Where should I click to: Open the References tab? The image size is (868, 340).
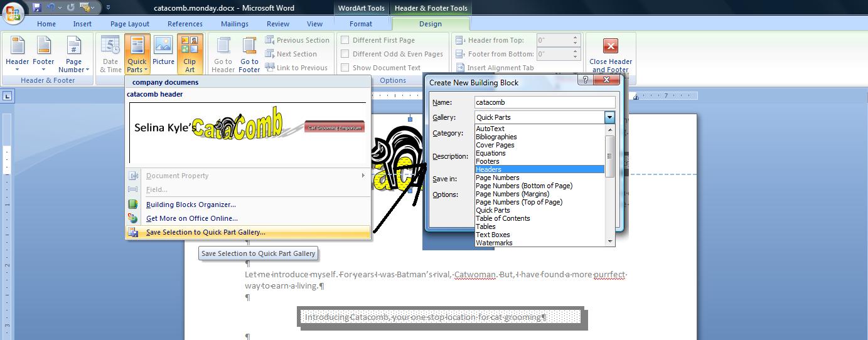point(185,24)
